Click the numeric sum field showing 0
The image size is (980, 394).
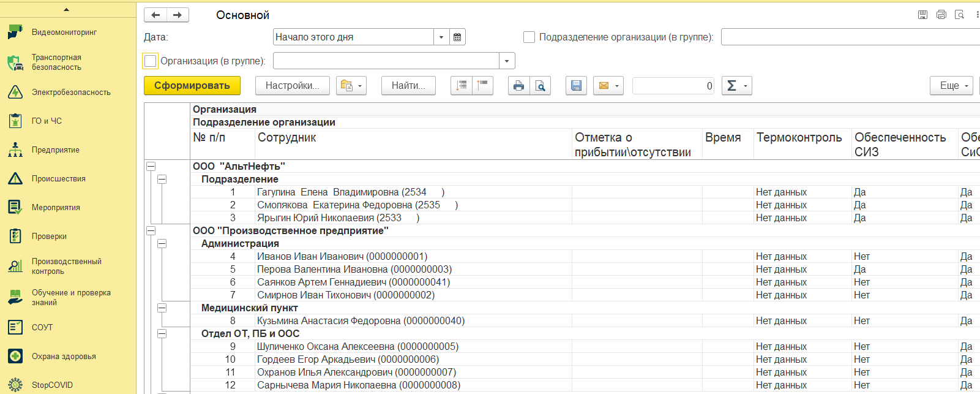673,86
